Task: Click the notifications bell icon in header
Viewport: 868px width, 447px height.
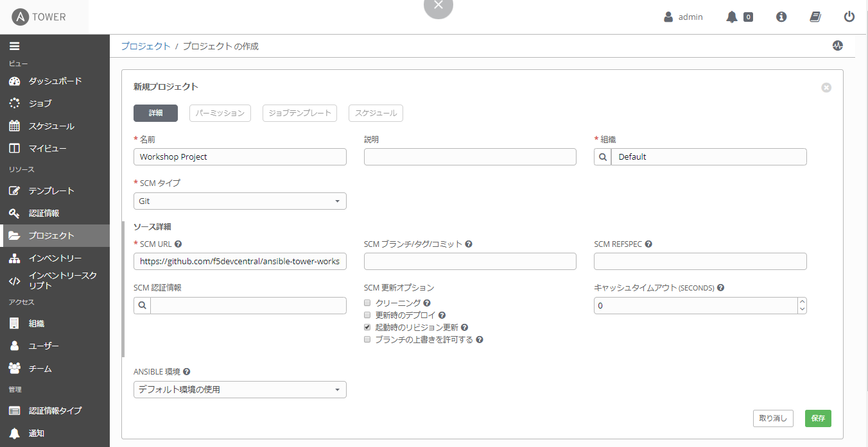Action: point(732,17)
